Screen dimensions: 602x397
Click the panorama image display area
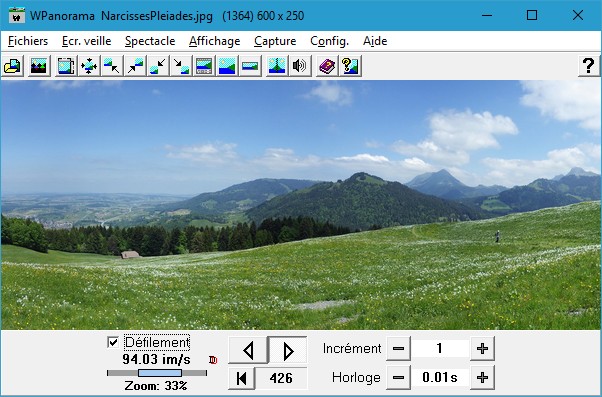301,205
